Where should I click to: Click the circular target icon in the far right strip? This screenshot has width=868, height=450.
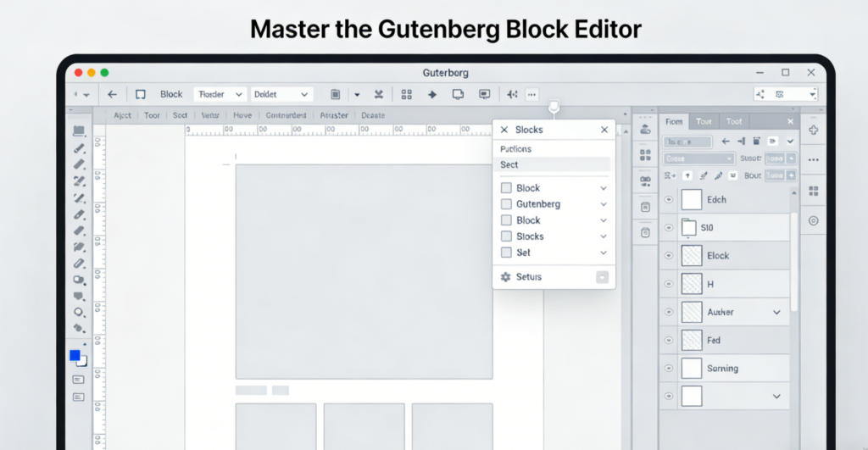point(814,220)
